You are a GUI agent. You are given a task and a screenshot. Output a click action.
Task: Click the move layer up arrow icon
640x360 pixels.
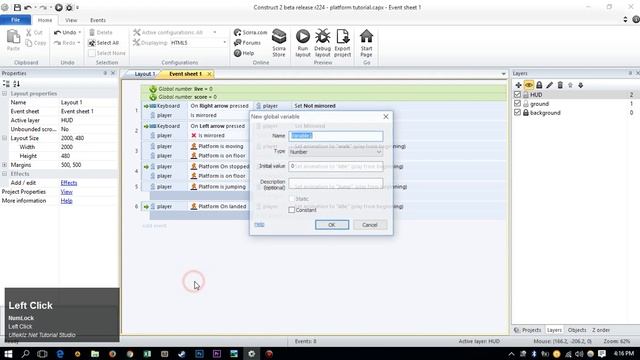(570, 85)
